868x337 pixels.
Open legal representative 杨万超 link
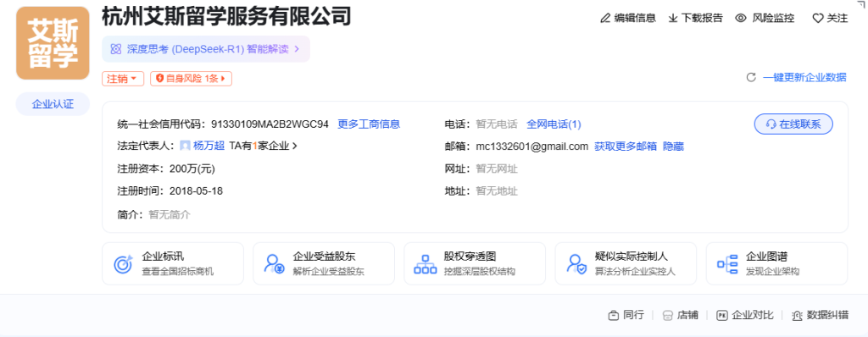point(209,146)
